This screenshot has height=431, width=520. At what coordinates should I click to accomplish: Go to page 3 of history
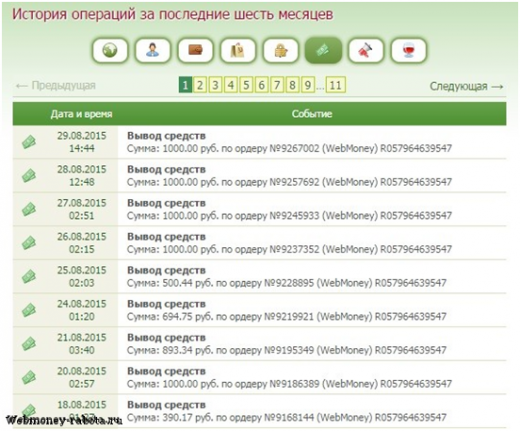(215, 85)
